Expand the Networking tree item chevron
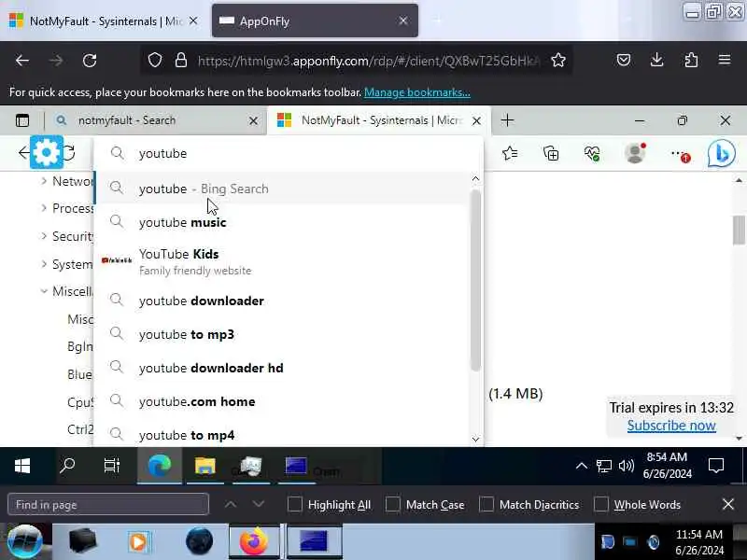 tap(44, 180)
